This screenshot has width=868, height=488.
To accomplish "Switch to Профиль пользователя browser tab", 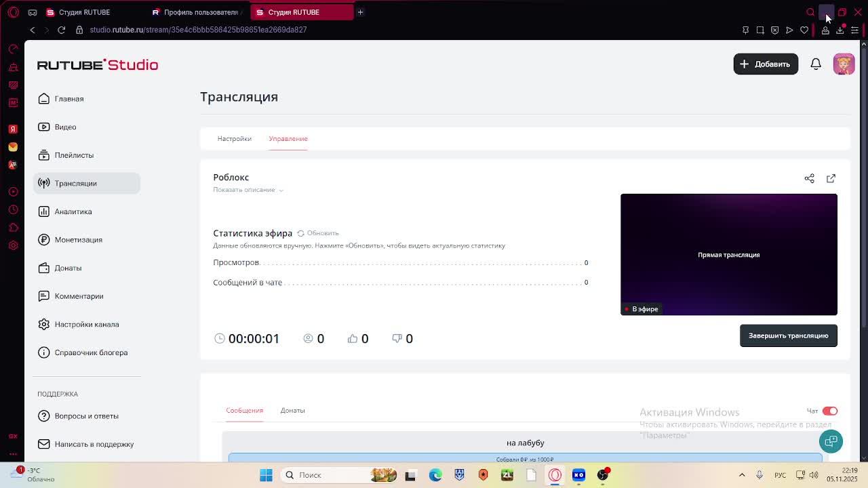I will [x=196, y=12].
